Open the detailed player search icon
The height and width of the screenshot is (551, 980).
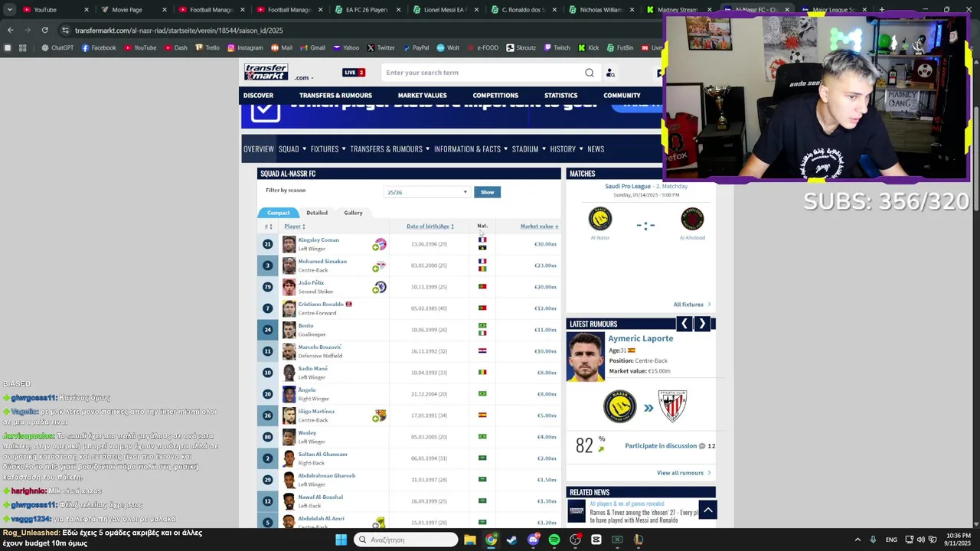click(610, 73)
